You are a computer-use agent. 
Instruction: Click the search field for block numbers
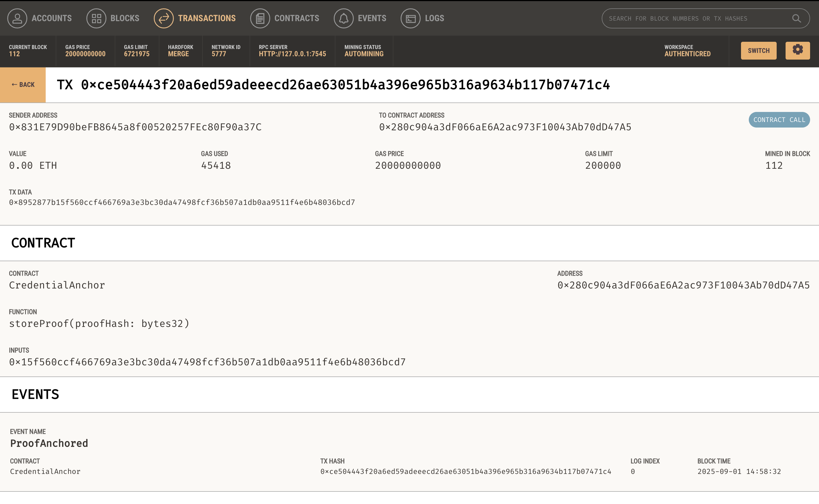[700, 18]
